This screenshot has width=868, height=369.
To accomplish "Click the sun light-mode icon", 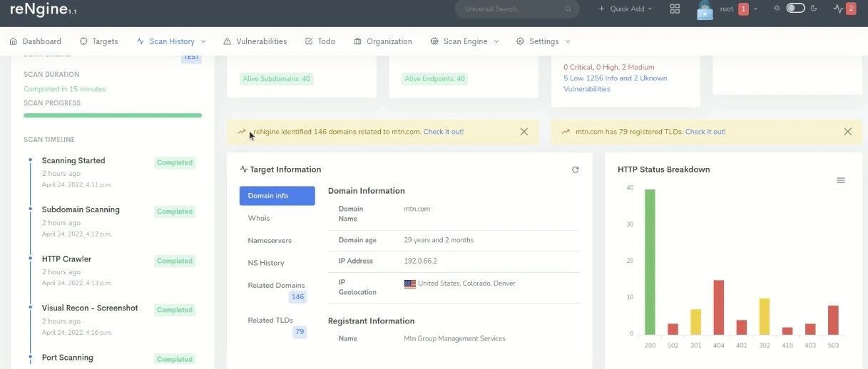I will [777, 9].
